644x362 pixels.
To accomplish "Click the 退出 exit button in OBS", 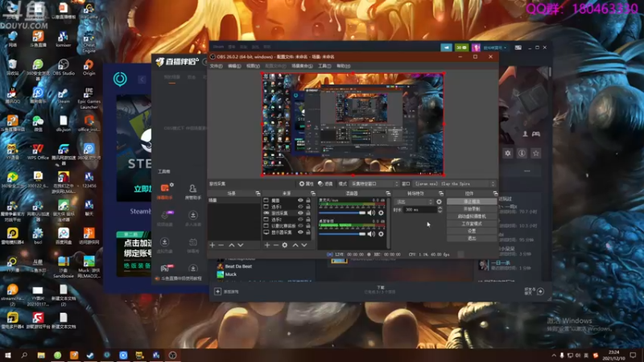I will click(472, 238).
